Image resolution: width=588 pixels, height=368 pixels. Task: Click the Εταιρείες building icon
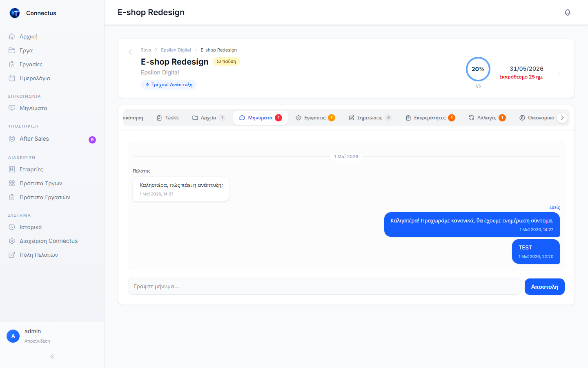pos(12,169)
